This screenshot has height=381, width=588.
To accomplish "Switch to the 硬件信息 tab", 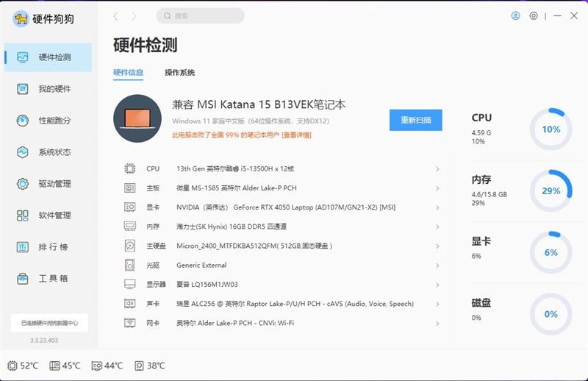I will (128, 72).
